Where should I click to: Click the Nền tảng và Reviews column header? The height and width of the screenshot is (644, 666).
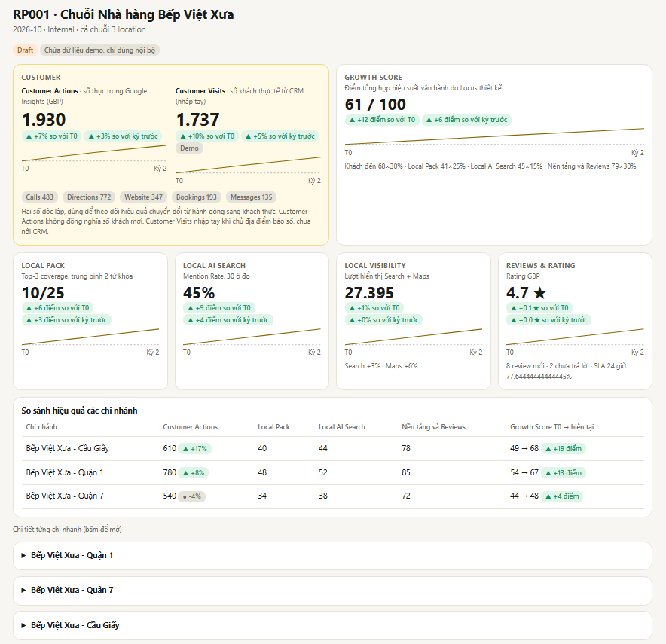pos(434,427)
